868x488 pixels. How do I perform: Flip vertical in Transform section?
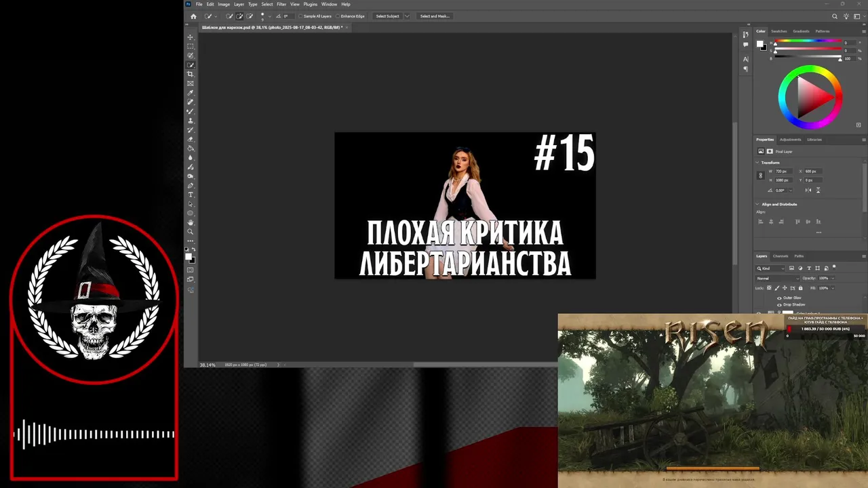tap(818, 190)
